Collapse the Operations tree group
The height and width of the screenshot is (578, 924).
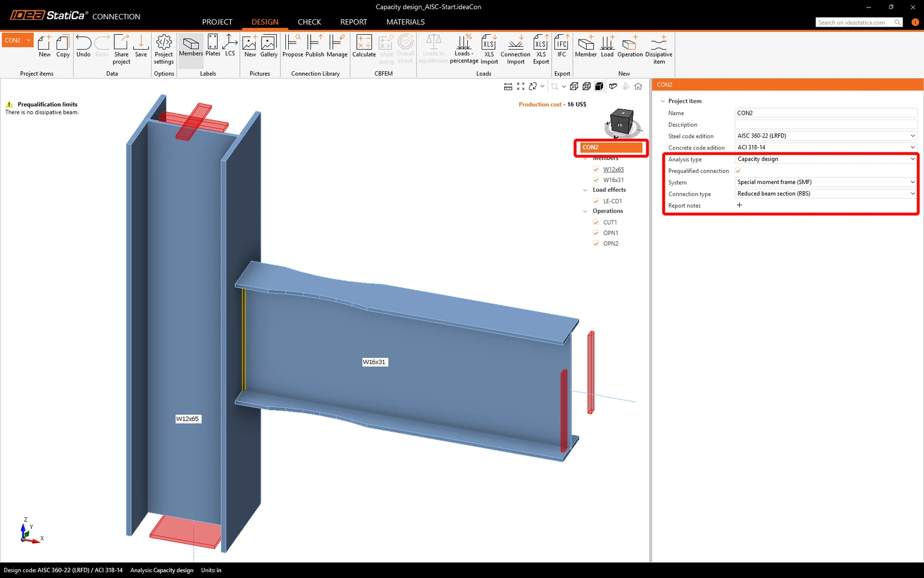coord(586,211)
